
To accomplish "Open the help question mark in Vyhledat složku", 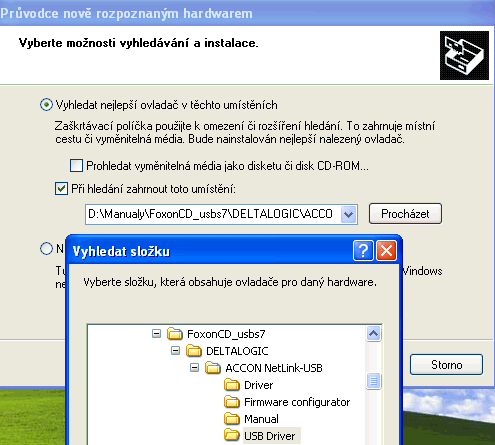I will (363, 250).
